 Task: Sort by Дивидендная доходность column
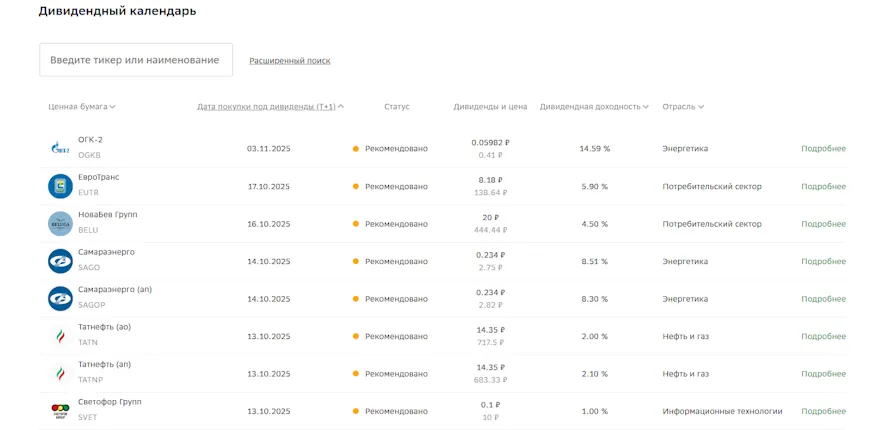(x=594, y=107)
